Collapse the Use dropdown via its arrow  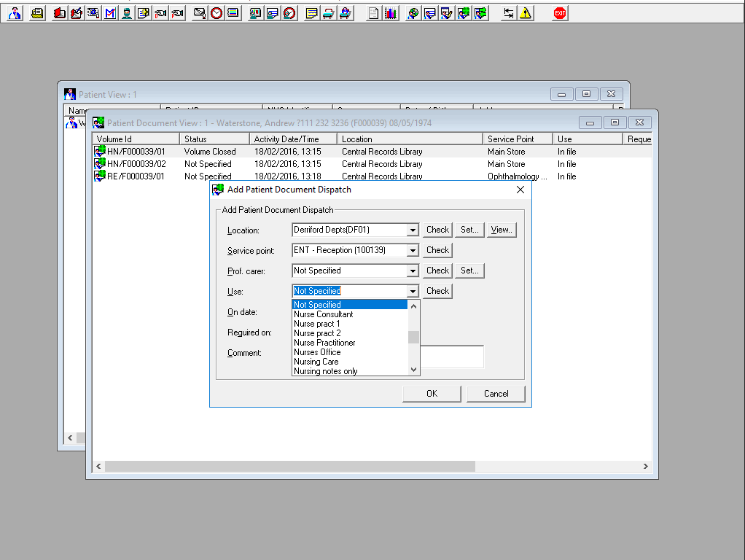(413, 292)
